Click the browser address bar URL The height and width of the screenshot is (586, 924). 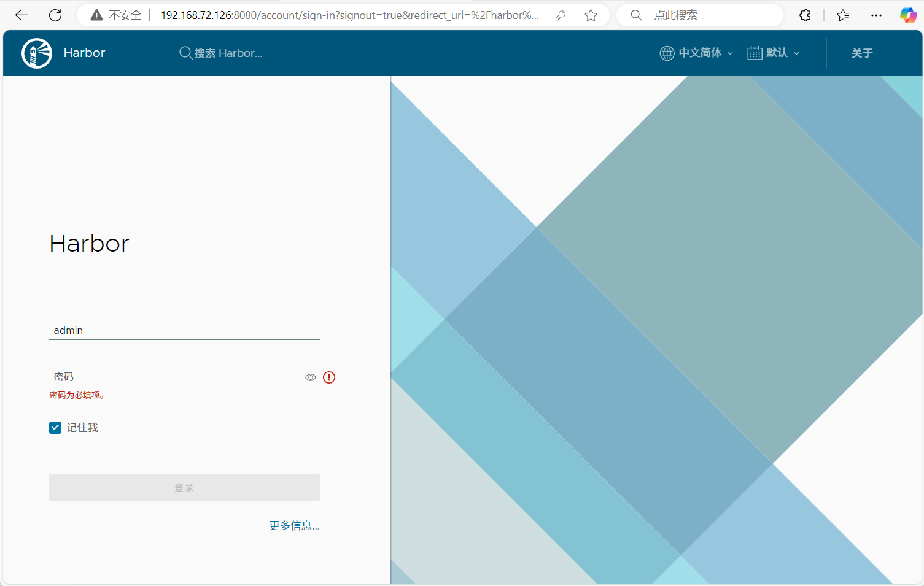tap(350, 15)
